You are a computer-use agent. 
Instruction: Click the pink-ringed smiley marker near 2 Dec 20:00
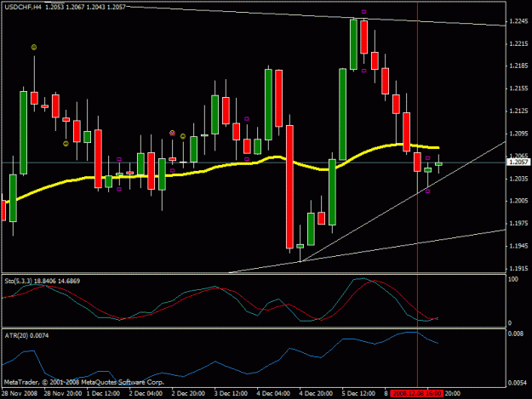tap(172, 133)
